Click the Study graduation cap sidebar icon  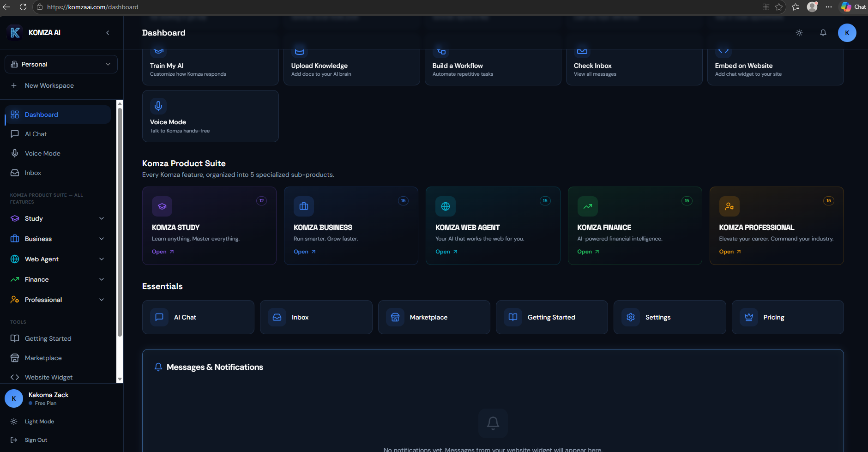15,218
